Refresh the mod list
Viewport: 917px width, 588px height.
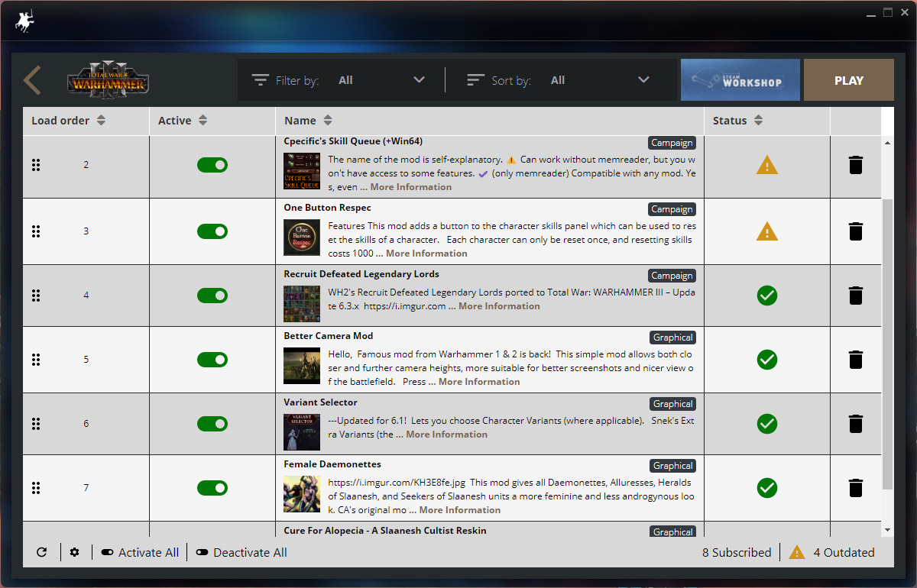point(42,552)
